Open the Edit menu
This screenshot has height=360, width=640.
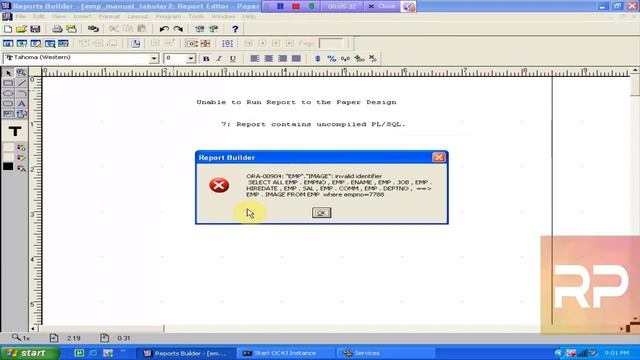[39, 16]
